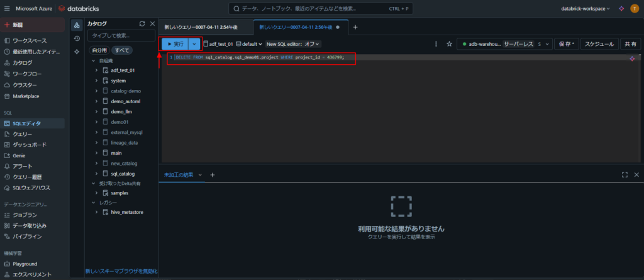Open the adf_test_01 catalog selector
644x280 pixels.
click(218, 44)
